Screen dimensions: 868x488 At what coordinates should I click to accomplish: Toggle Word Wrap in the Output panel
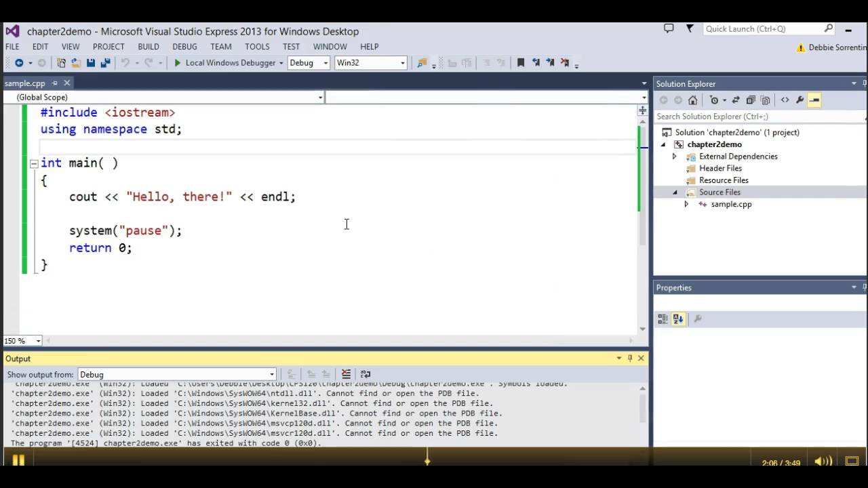(366, 374)
